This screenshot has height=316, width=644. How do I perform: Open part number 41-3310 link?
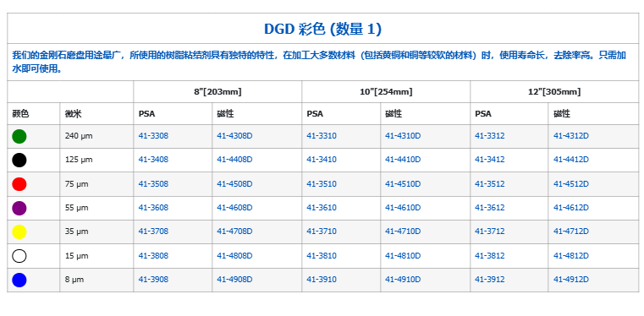click(x=322, y=136)
